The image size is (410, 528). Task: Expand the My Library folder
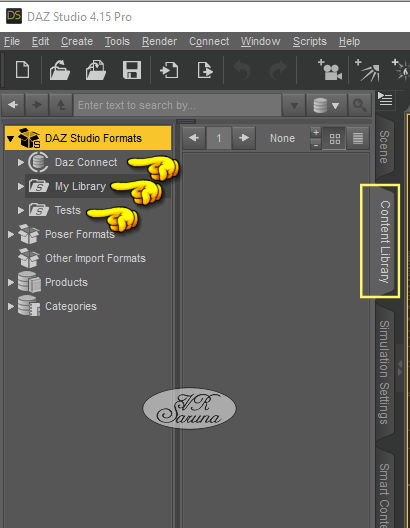[21, 186]
